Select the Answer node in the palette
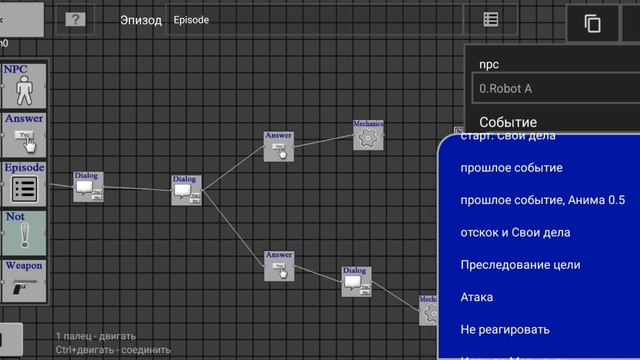Screen dimensions: 640x360 24,135
